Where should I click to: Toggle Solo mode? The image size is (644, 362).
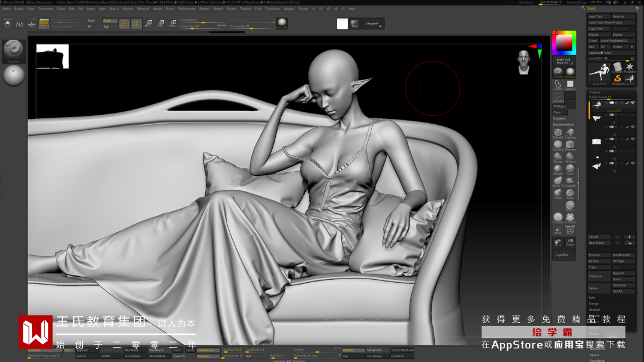click(x=7, y=23)
